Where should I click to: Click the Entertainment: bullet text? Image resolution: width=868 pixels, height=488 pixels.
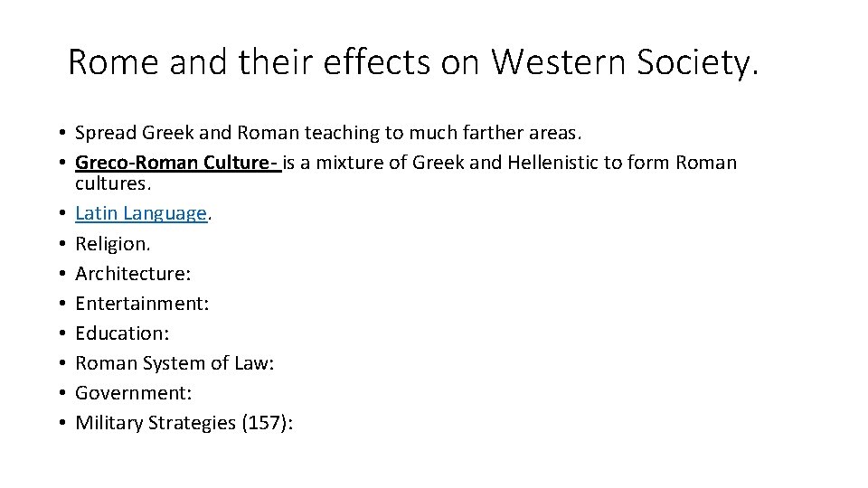142,303
